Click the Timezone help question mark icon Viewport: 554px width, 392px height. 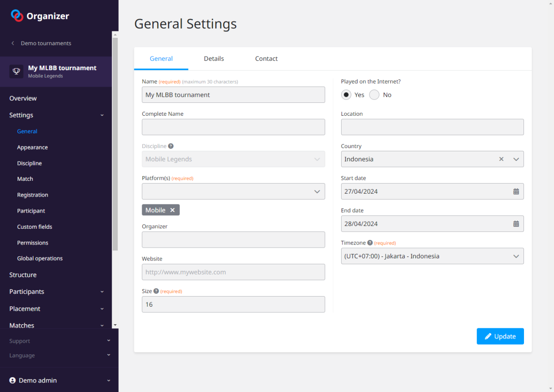tap(370, 243)
